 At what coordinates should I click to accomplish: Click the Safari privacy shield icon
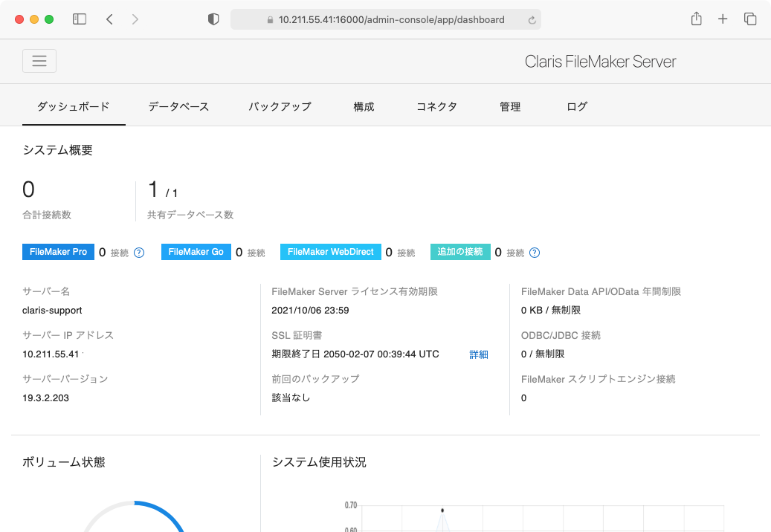[x=213, y=19]
